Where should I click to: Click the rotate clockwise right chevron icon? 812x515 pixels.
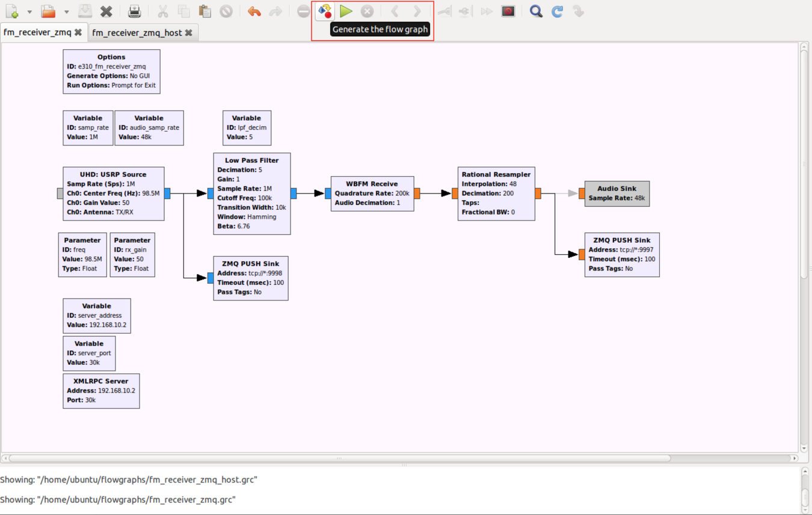tap(416, 11)
